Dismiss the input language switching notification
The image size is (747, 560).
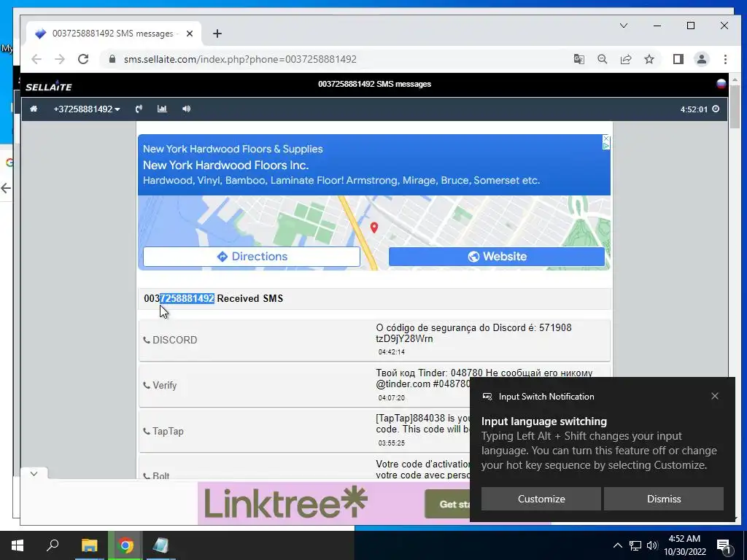click(x=664, y=499)
